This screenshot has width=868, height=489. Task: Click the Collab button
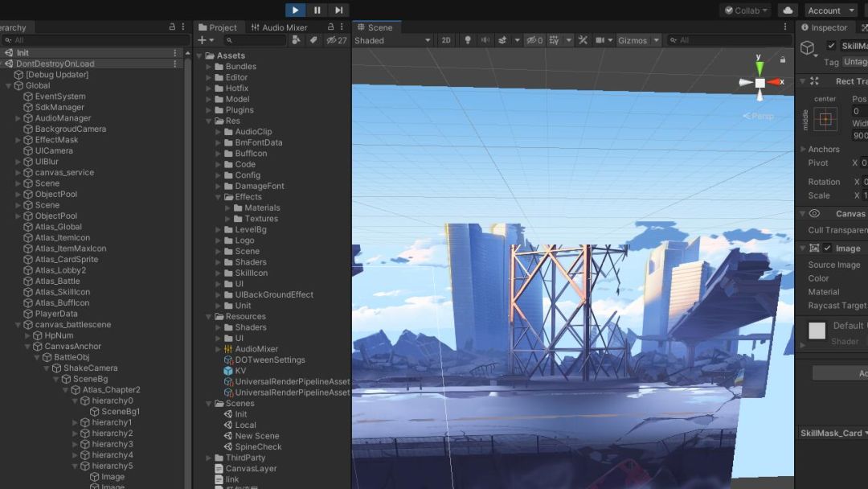click(x=746, y=10)
